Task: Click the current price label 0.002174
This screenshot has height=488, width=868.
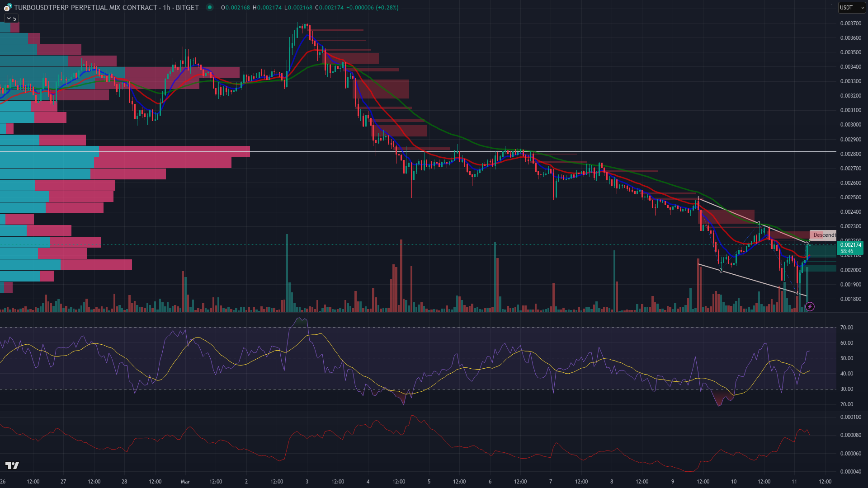Action: click(x=851, y=245)
